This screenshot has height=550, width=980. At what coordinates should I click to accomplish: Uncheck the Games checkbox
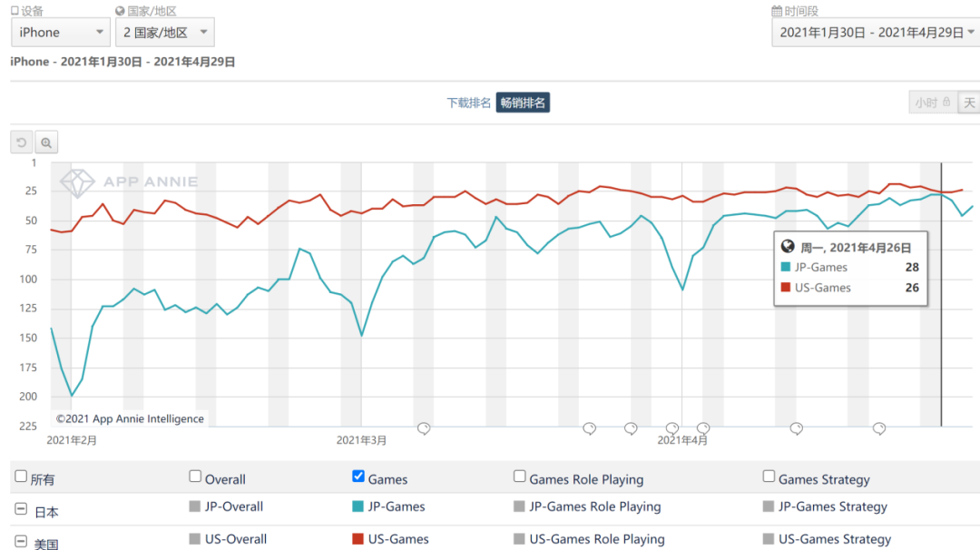[358, 476]
